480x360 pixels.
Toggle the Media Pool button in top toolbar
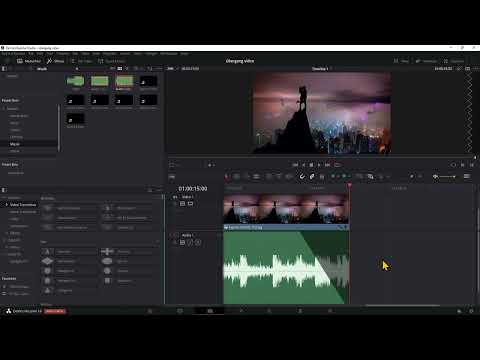coord(29,61)
